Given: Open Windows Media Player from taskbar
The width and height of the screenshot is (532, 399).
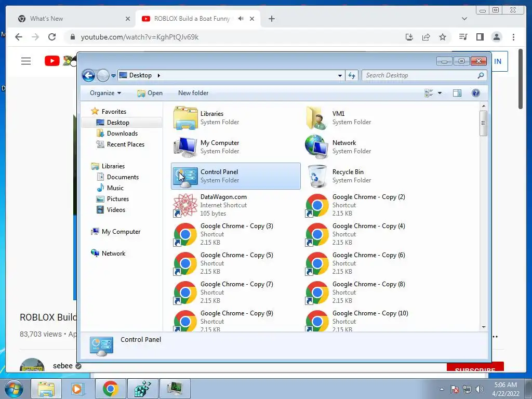Looking at the screenshot, I should (x=77, y=389).
